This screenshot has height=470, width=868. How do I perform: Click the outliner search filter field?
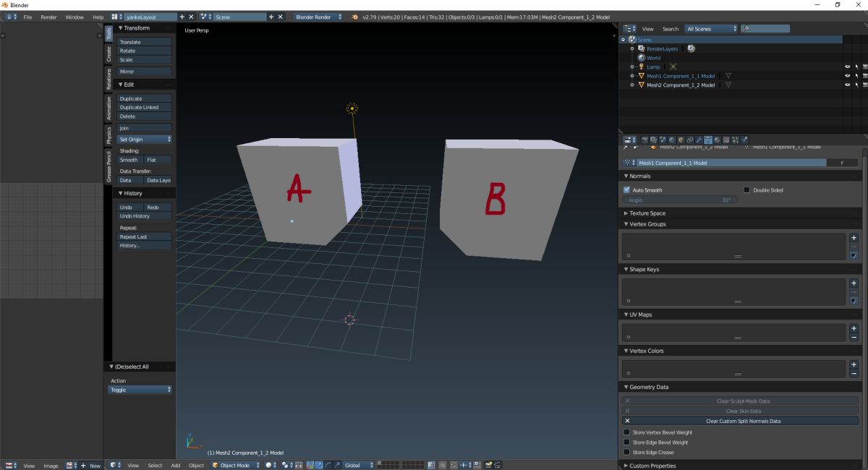coord(765,29)
